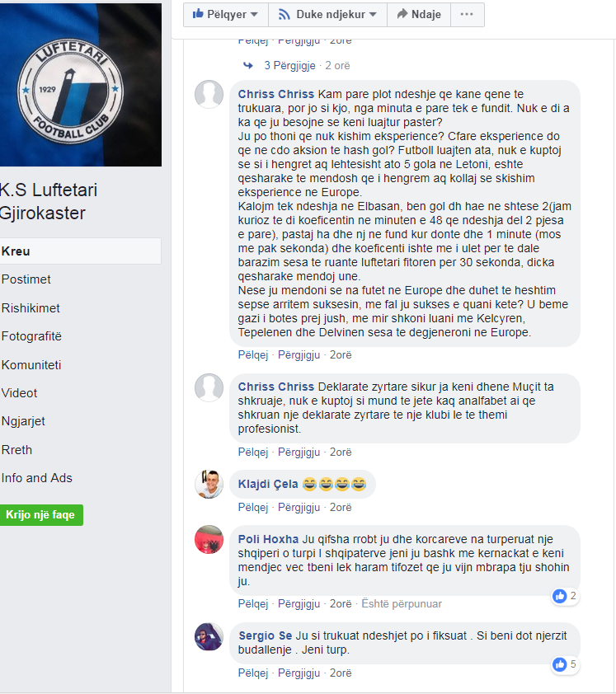Open Sergio Se's profile avatar
The image size is (616, 694).
(x=209, y=636)
